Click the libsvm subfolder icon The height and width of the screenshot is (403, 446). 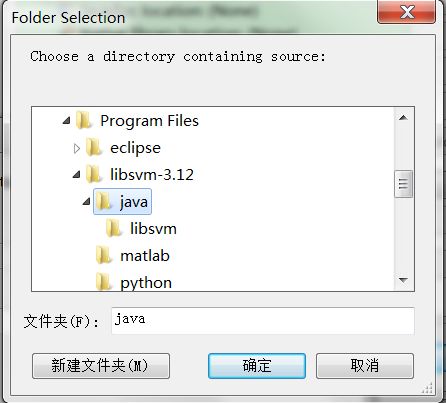point(113,229)
